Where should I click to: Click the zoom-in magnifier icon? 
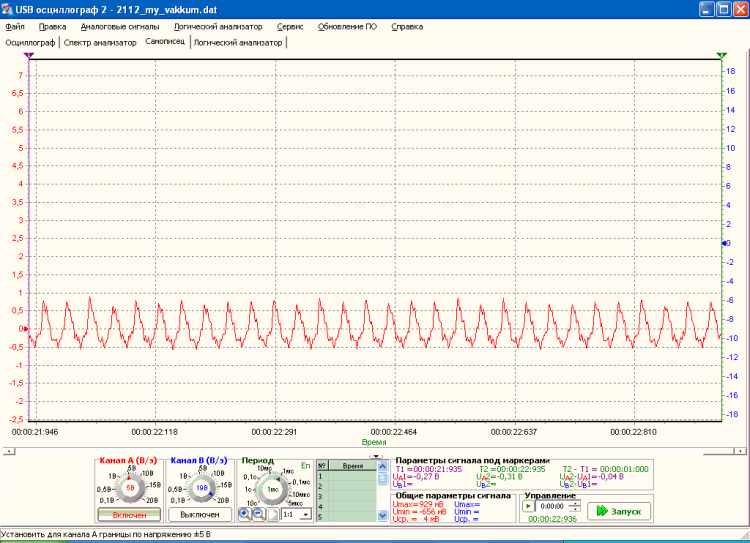point(244,514)
